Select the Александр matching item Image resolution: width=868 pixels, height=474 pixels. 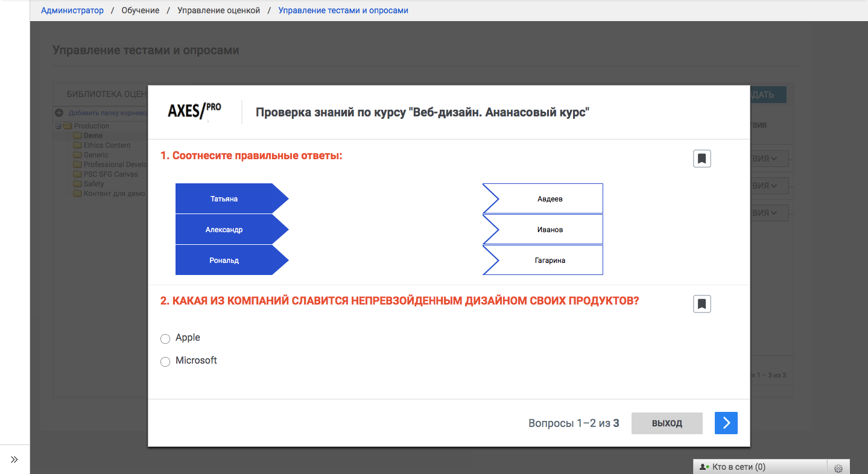click(x=232, y=229)
